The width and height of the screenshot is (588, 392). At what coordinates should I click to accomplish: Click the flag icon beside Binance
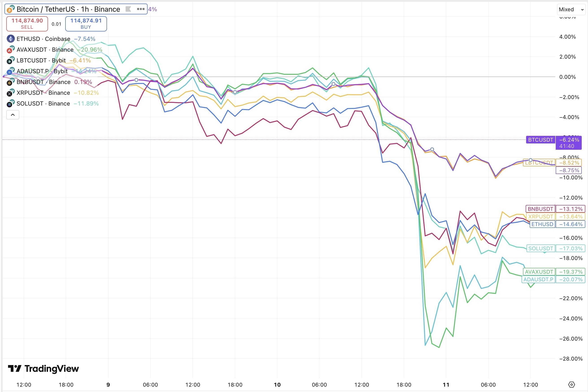coord(128,9)
